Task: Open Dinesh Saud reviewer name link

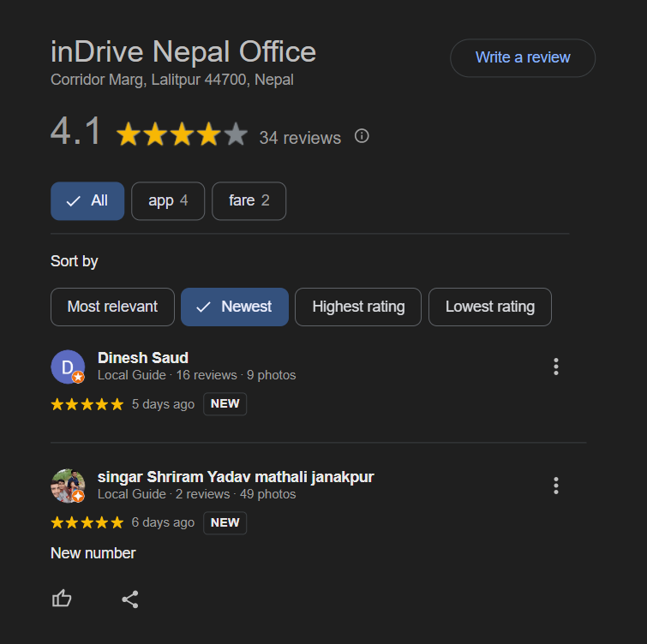Action: point(143,358)
